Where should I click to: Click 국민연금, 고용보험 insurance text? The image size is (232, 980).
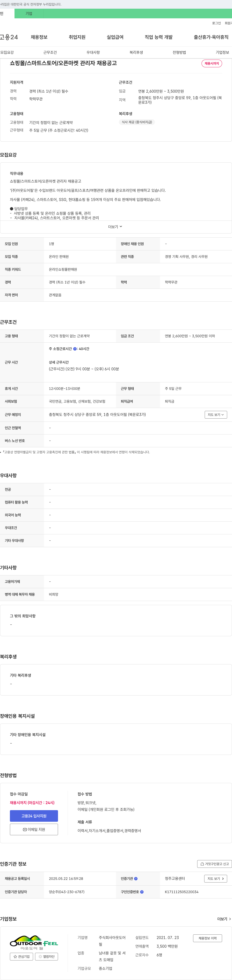77,401
